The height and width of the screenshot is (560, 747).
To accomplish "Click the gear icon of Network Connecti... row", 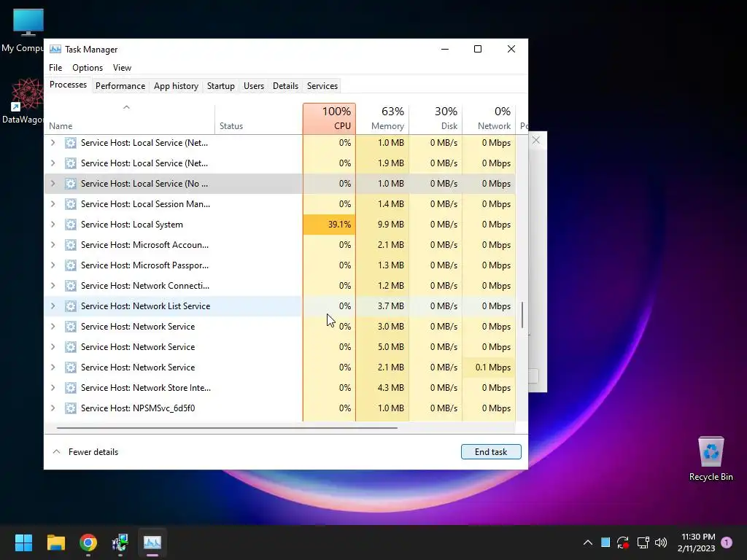I will tap(71, 286).
